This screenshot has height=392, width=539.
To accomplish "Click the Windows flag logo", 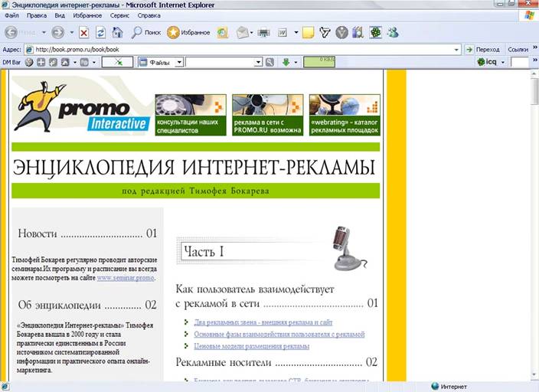I will click(529, 15).
